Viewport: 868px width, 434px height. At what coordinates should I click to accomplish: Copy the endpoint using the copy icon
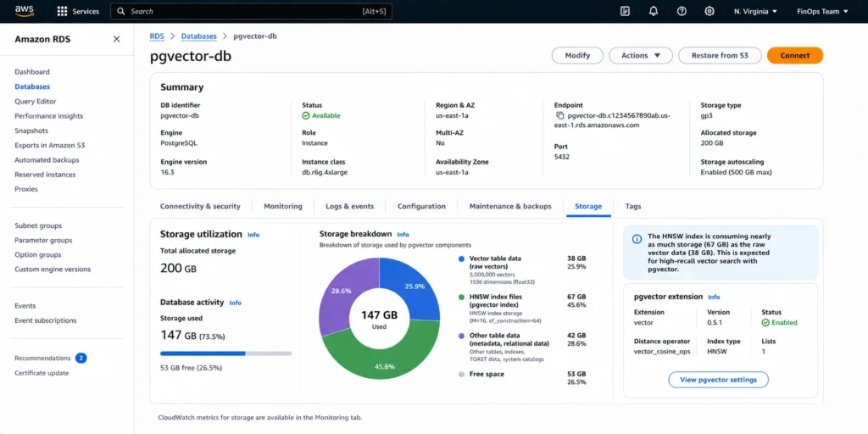click(559, 115)
